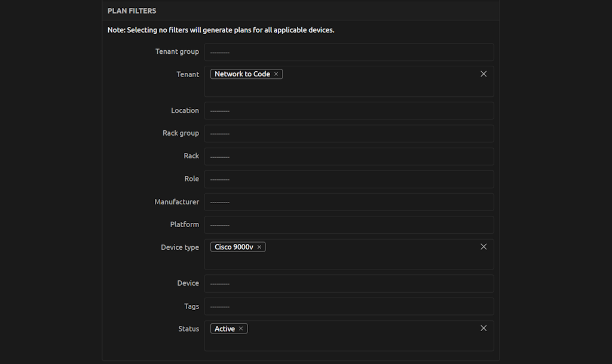This screenshot has width=612, height=364.
Task: Select the Rack filter field
Action: (x=349, y=156)
